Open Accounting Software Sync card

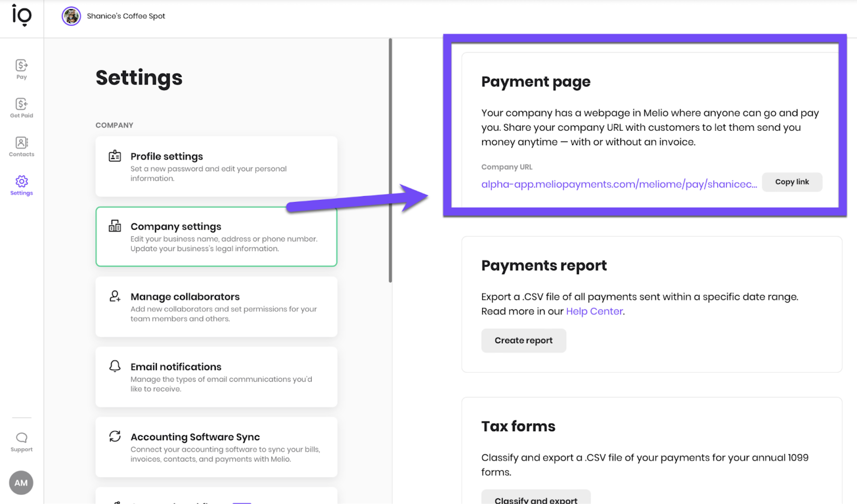point(216,447)
